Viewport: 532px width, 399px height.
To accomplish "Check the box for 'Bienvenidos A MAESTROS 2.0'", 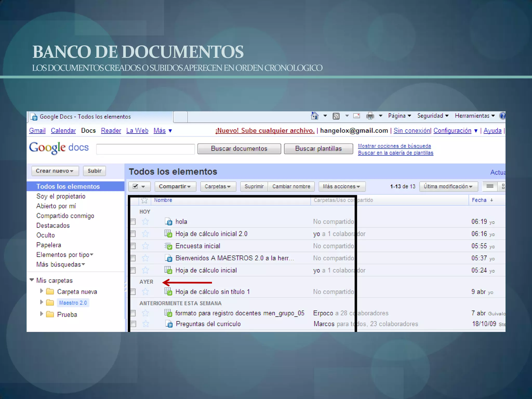I will point(133,258).
